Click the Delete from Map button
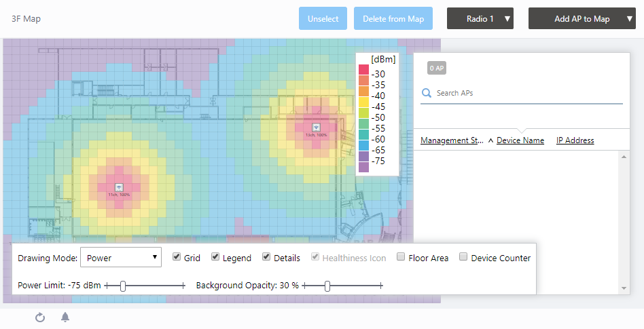Image resolution: width=644 pixels, height=329 pixels. pyautogui.click(x=393, y=19)
